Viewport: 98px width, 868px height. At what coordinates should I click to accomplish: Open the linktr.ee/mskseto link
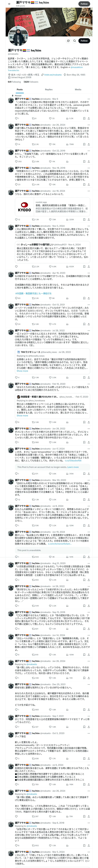53,75
